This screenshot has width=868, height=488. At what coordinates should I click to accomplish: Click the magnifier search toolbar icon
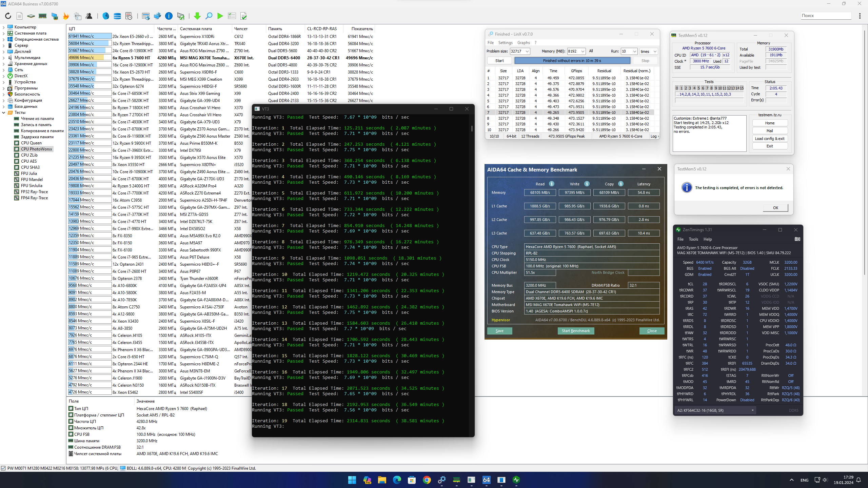(x=209, y=16)
